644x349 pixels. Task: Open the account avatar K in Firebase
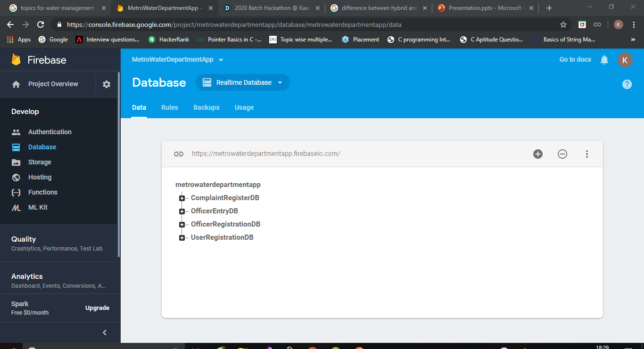point(625,60)
